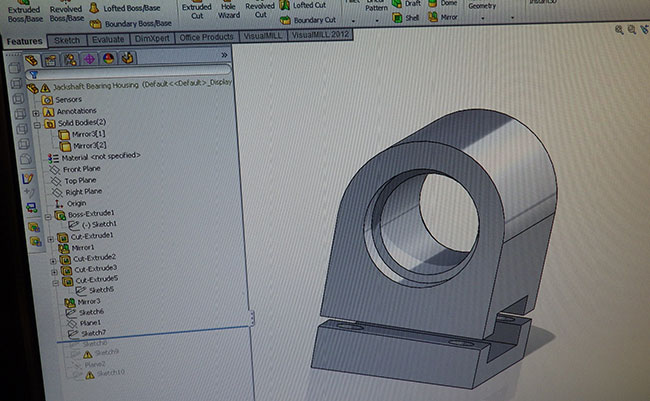Screen dimensions: 650x401
Task: Select Jackshaft Bearing Housing root item
Action: pyautogui.click(x=129, y=85)
